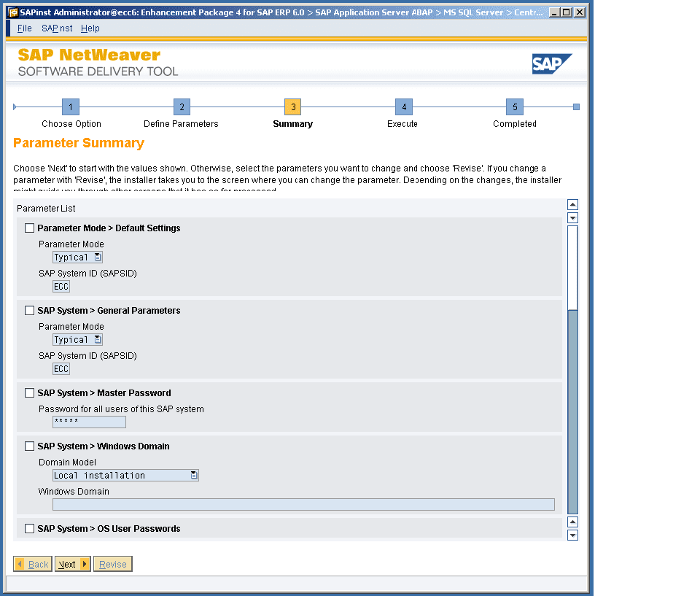Click the Choose Option step label

pos(71,124)
